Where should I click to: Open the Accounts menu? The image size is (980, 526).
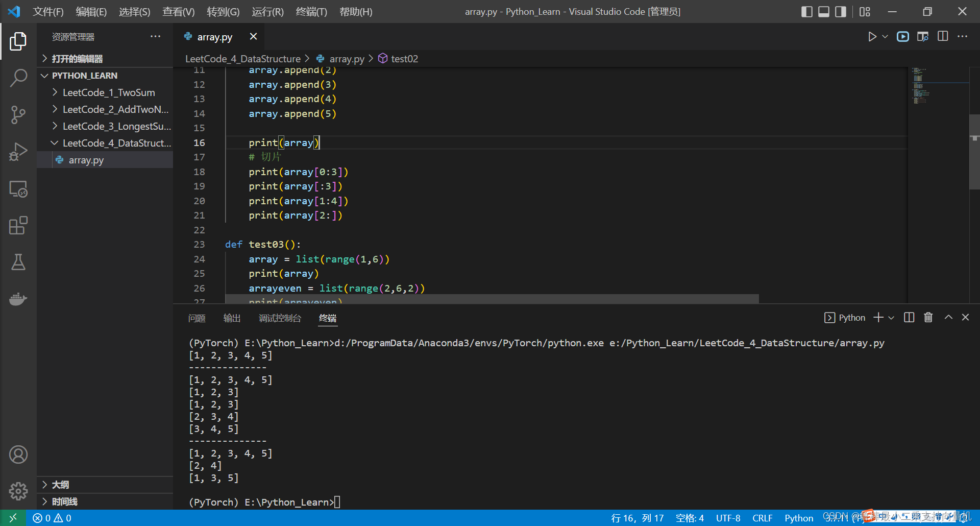point(18,455)
